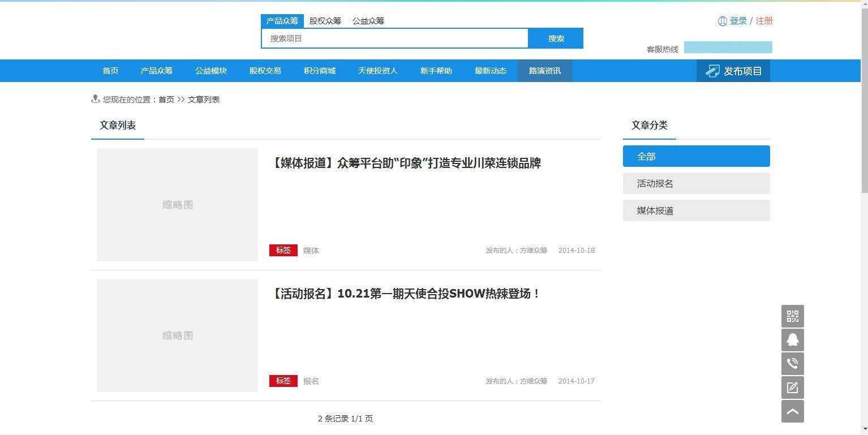The height and width of the screenshot is (435, 868).
Task: Open 路演资讯 in the navigation bar
Action: 544,71
